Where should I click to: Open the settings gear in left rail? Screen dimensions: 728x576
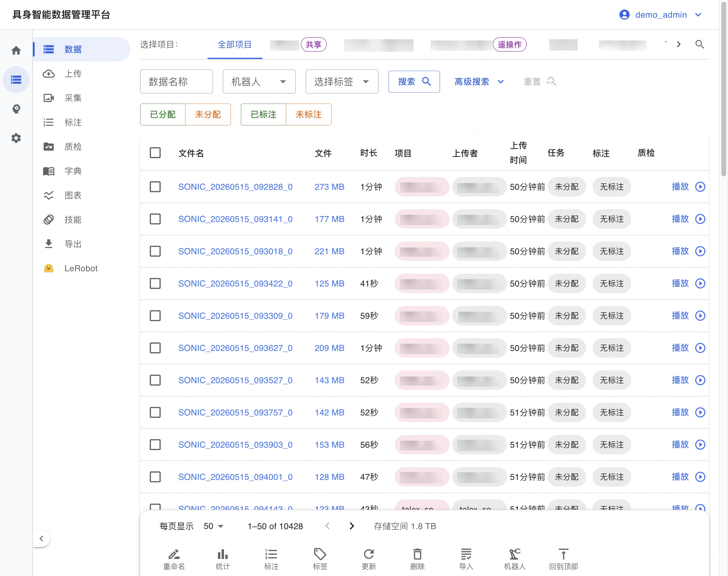(16, 138)
